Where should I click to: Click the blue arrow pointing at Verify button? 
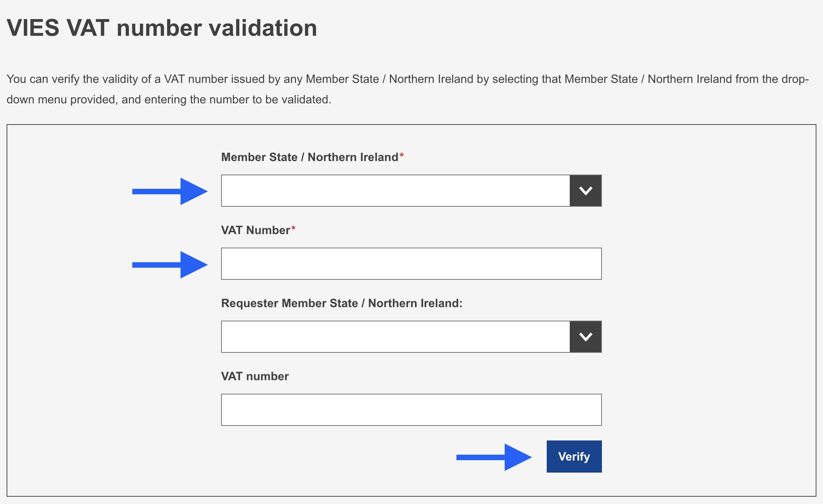494,457
